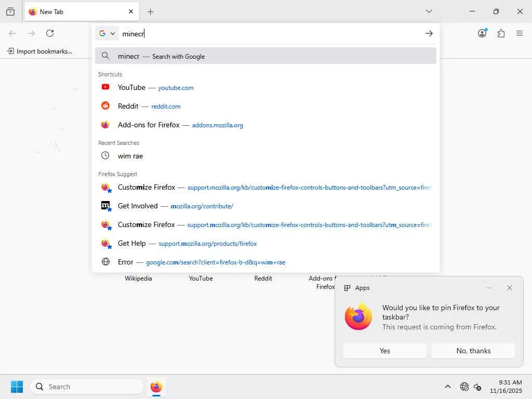Click the Firefox View icon
This screenshot has height=399, width=532.
(10, 11)
